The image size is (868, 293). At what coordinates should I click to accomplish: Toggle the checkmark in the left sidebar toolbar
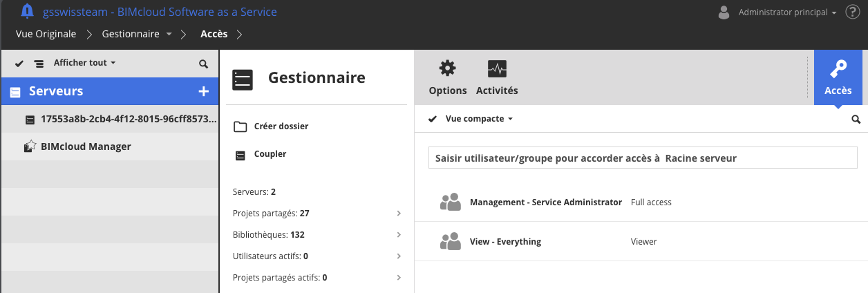(19, 63)
